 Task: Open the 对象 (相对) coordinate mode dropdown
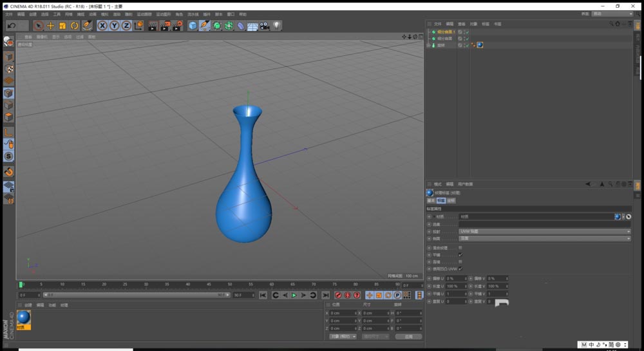(343, 336)
